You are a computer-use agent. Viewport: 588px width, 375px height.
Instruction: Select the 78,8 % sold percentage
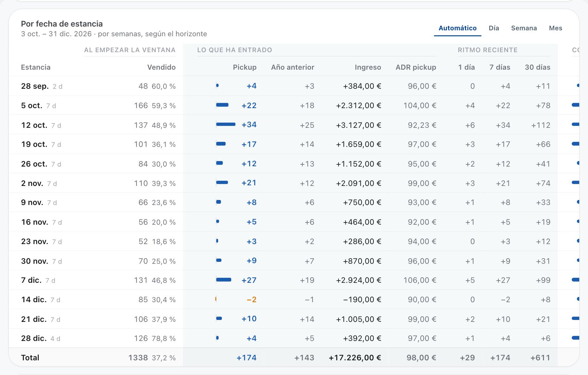tap(164, 338)
